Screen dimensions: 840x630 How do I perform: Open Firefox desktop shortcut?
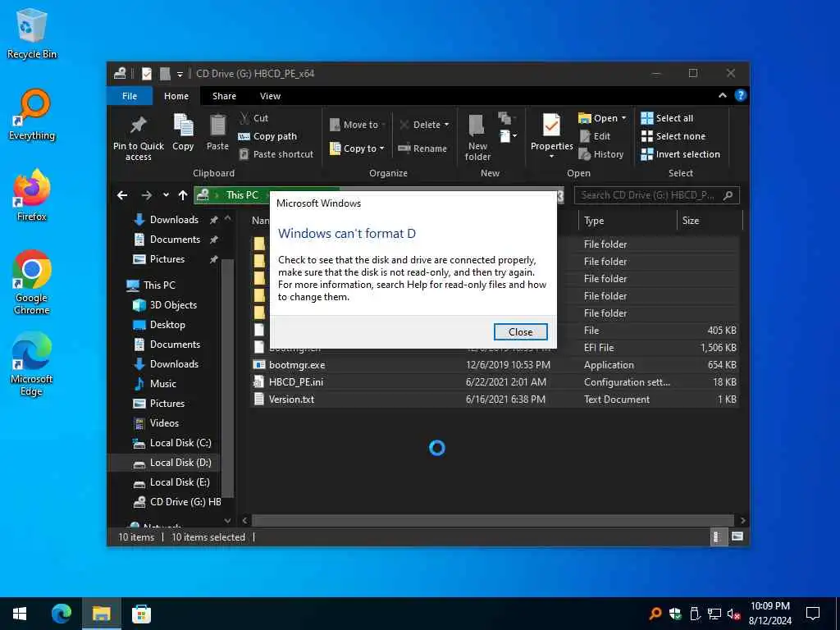[x=32, y=195]
